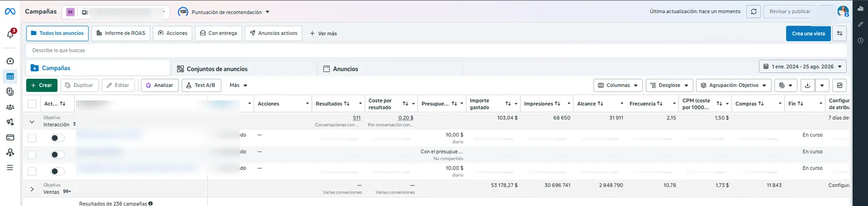Click the Meta logo icon
Viewport: 868px width, 206px height.
[10, 11]
